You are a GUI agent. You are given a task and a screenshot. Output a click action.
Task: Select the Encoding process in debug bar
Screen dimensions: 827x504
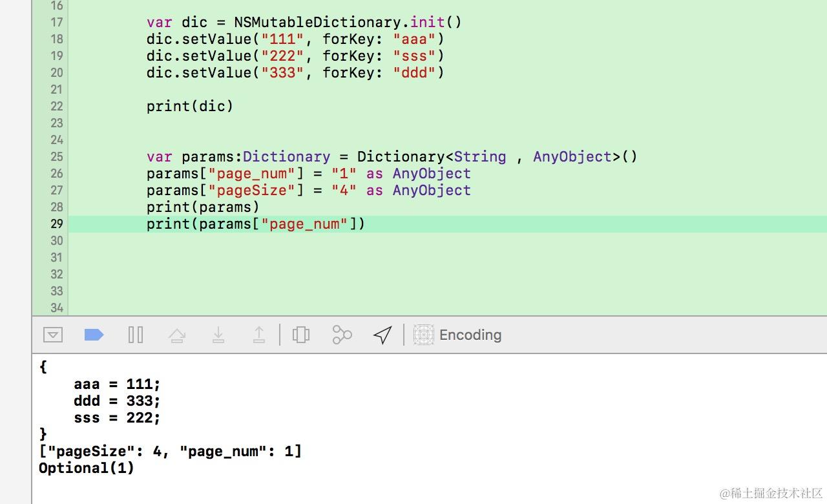point(457,335)
